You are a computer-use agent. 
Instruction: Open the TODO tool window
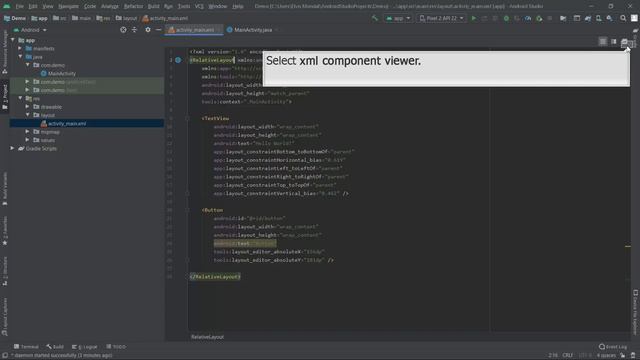pos(116,347)
